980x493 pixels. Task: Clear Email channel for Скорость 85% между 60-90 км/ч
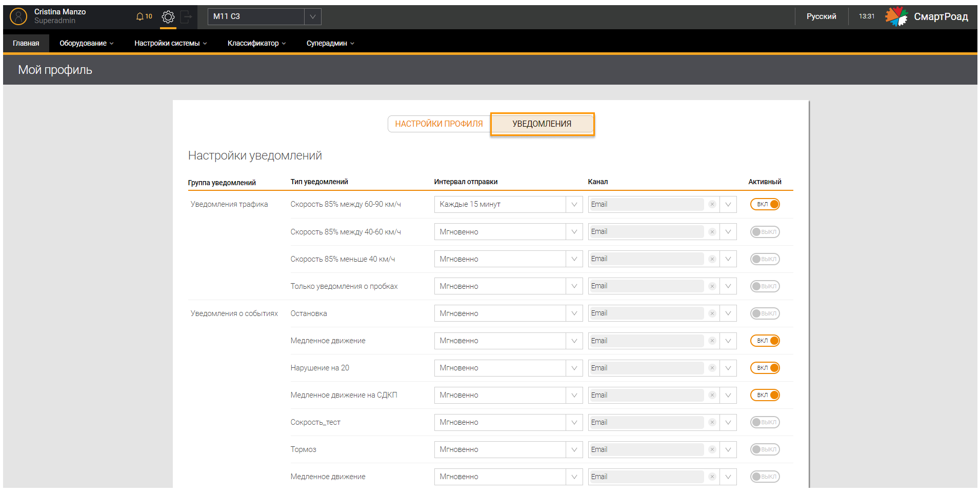tap(712, 204)
